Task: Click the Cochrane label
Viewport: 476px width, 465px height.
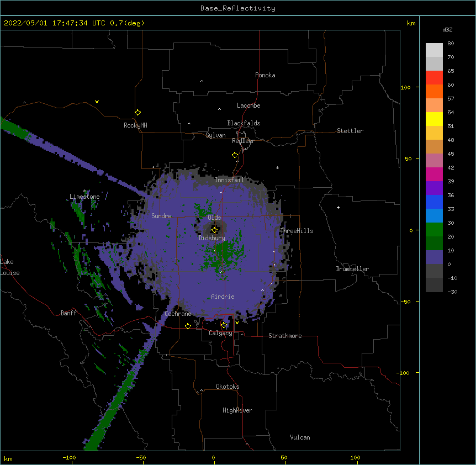Action: click(x=178, y=314)
